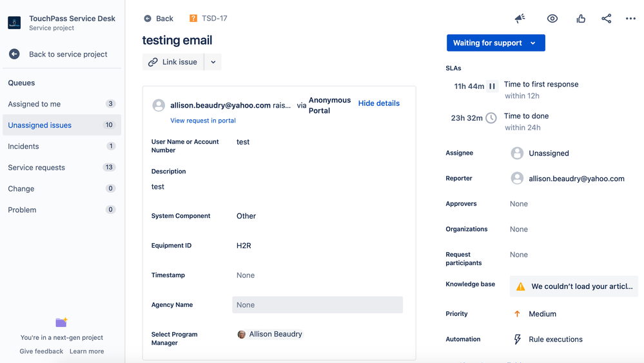Image resolution: width=644 pixels, height=363 pixels.
Task: Click the Service requests count badge 13
Action: click(x=109, y=167)
